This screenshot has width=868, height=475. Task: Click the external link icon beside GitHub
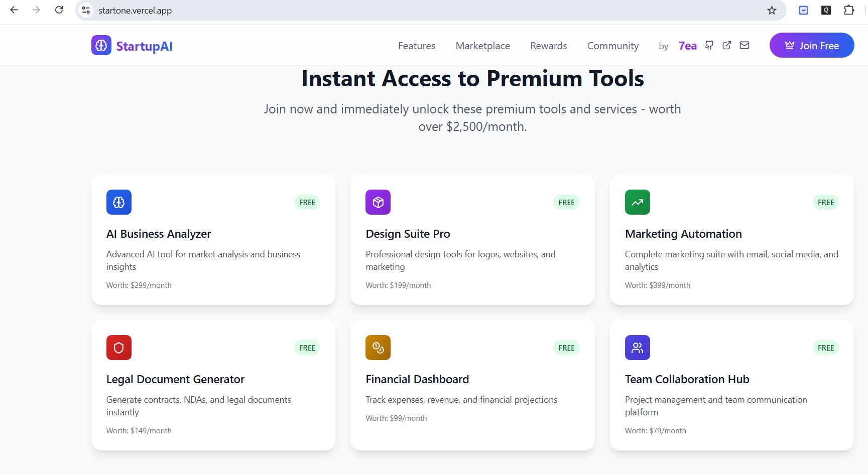click(x=726, y=45)
